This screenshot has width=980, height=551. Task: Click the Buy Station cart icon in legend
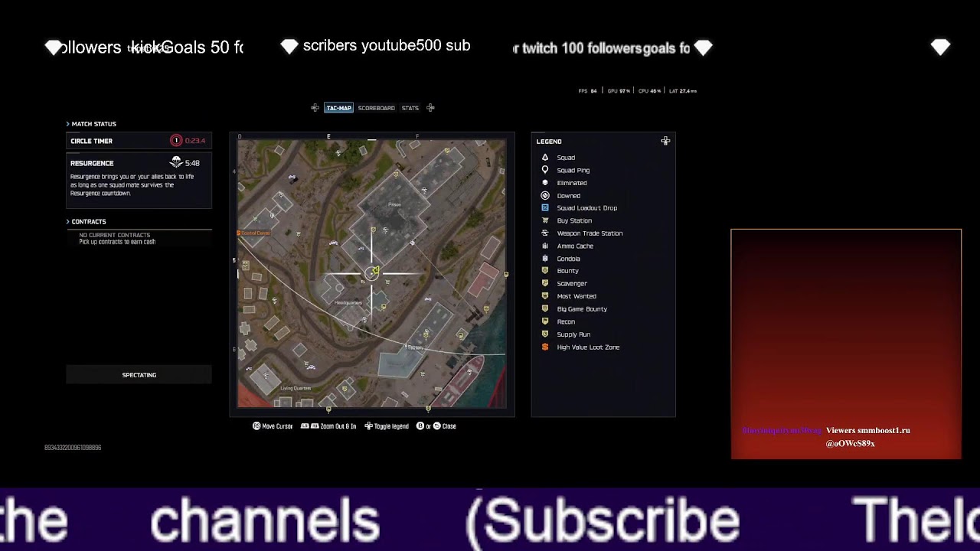tap(545, 220)
